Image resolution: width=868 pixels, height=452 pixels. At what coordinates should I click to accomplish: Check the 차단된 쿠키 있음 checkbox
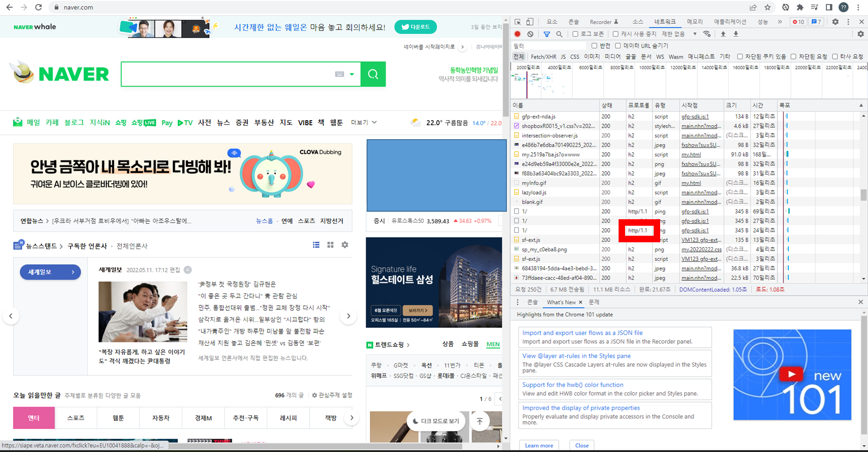[x=740, y=57]
